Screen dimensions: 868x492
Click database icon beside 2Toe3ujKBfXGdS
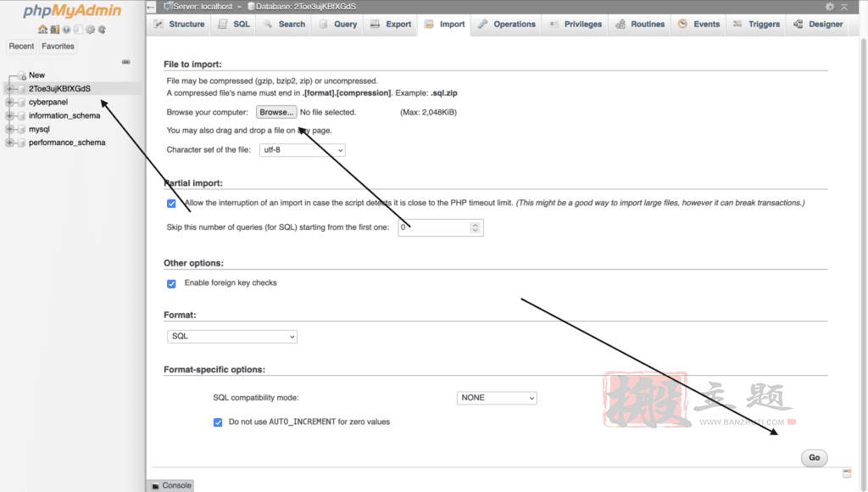(x=21, y=89)
